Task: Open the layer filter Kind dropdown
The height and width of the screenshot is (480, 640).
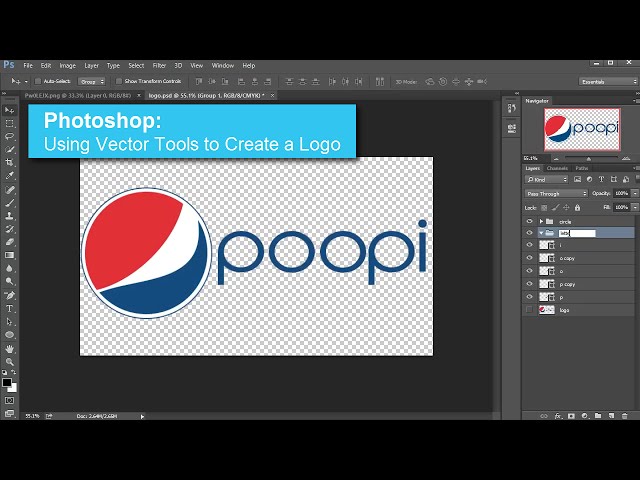Action: click(x=546, y=179)
